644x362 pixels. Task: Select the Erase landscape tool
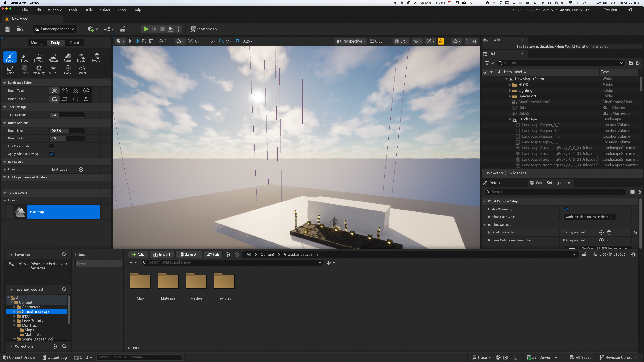coord(25,57)
